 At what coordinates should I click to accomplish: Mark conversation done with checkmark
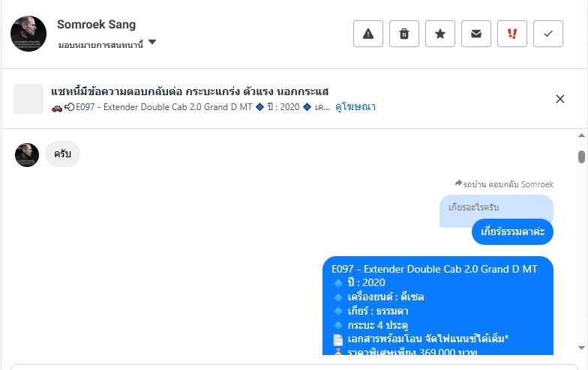click(548, 34)
